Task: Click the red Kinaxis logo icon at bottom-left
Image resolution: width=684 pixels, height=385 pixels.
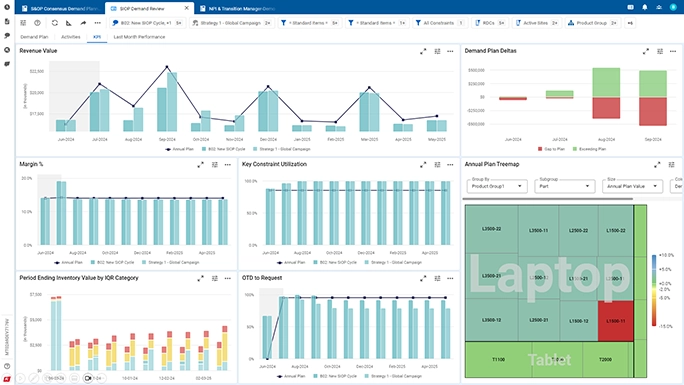Action: [x=7, y=379]
